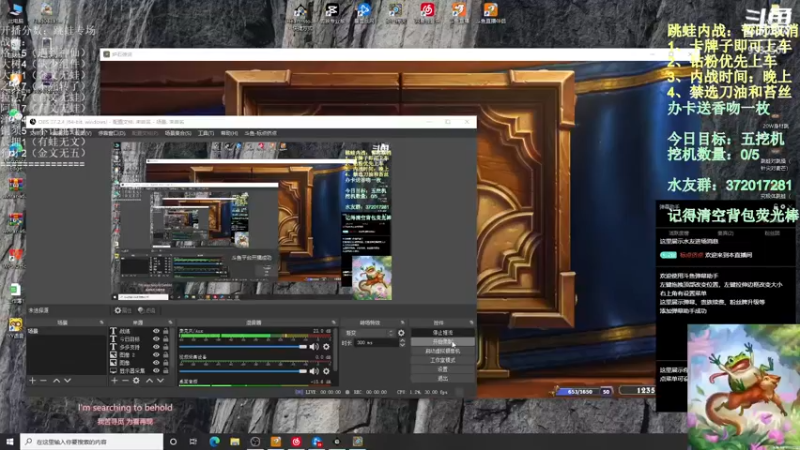The height and width of the screenshot is (450, 800).
Task: Open File Explorer from the taskbar
Action: click(235, 441)
